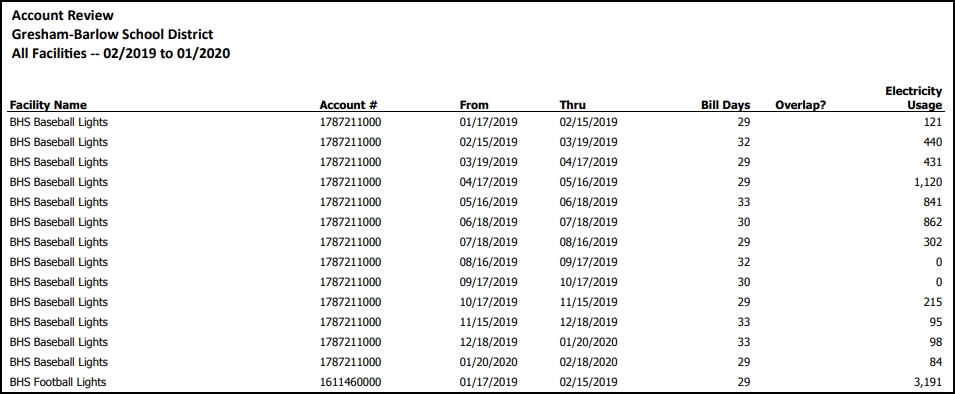This screenshot has height=394, width=955.
Task: Click the Thru column header
Action: pos(573,105)
